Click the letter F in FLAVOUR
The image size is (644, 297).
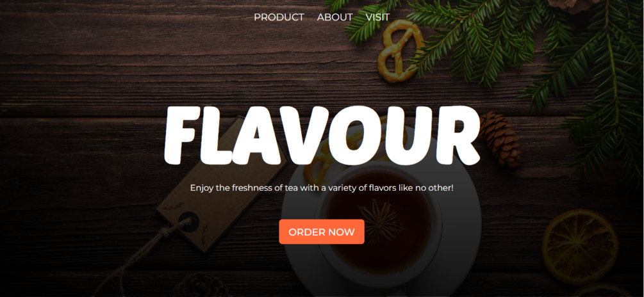click(182, 135)
